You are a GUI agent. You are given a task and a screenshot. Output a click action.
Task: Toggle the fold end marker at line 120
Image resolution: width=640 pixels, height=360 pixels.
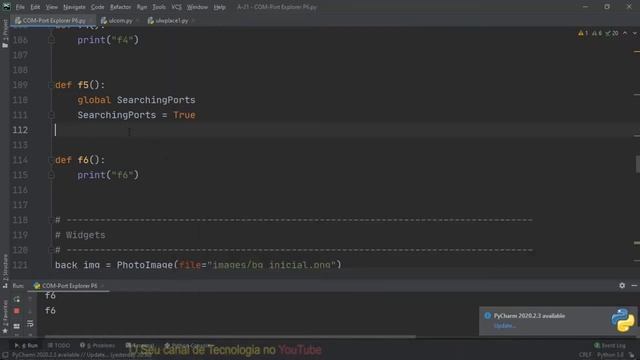pos(51,250)
